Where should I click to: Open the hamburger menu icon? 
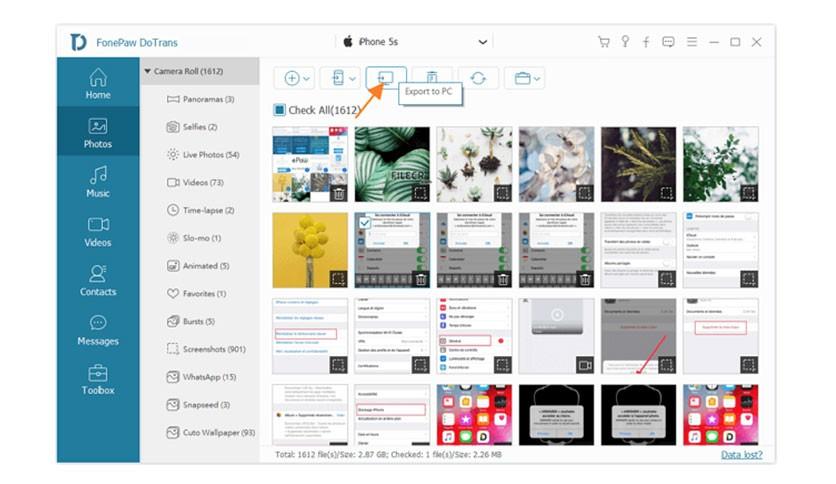(692, 42)
